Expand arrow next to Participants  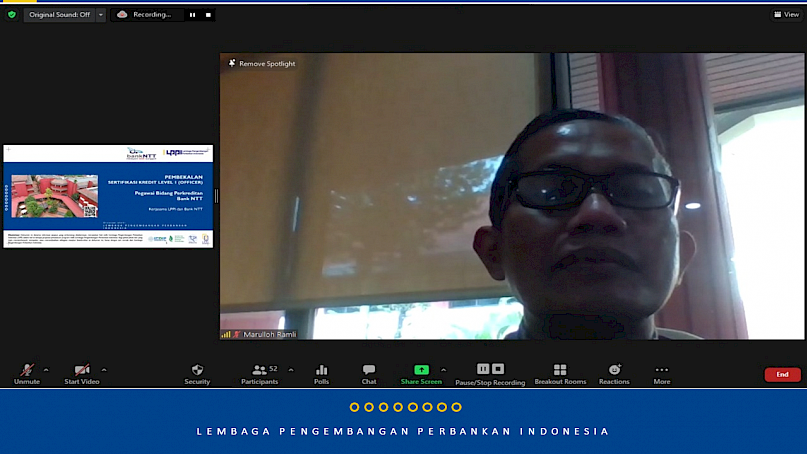point(291,370)
